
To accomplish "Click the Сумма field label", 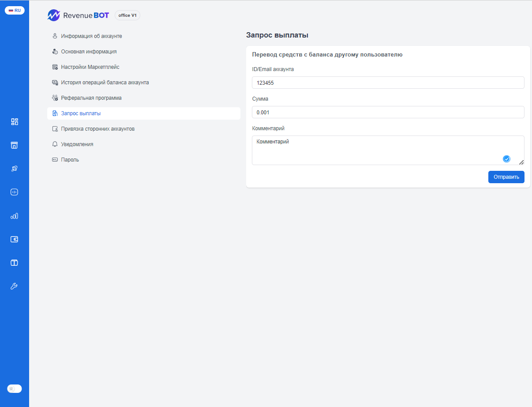I will (x=260, y=99).
